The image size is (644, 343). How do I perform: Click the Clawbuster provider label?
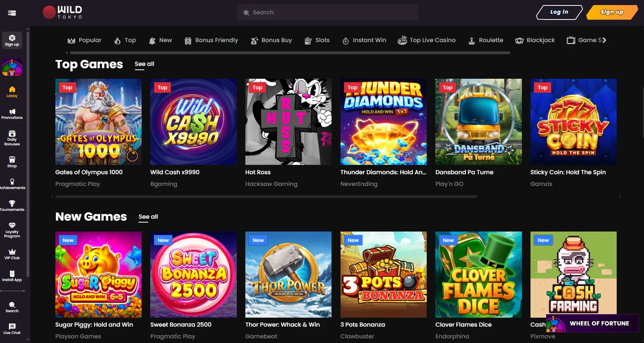click(x=357, y=336)
